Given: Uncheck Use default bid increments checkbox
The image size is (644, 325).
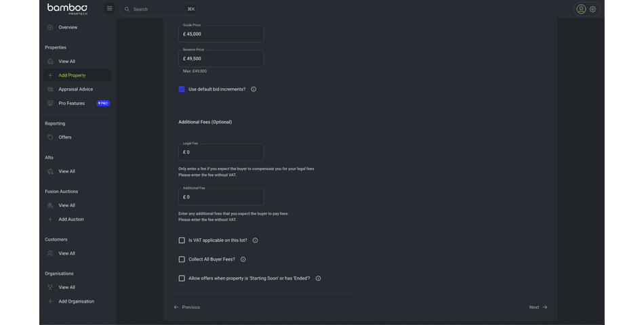Looking at the screenshot, I should (x=182, y=89).
